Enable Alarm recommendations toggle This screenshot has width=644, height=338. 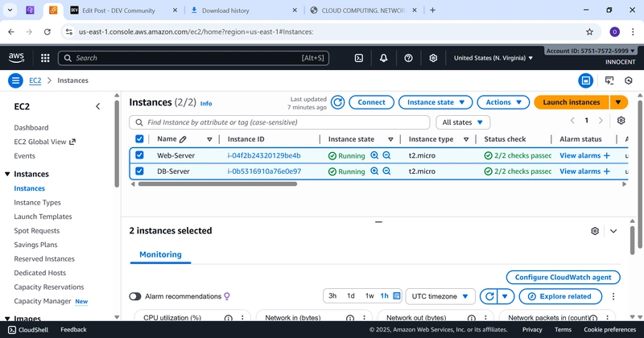click(135, 296)
